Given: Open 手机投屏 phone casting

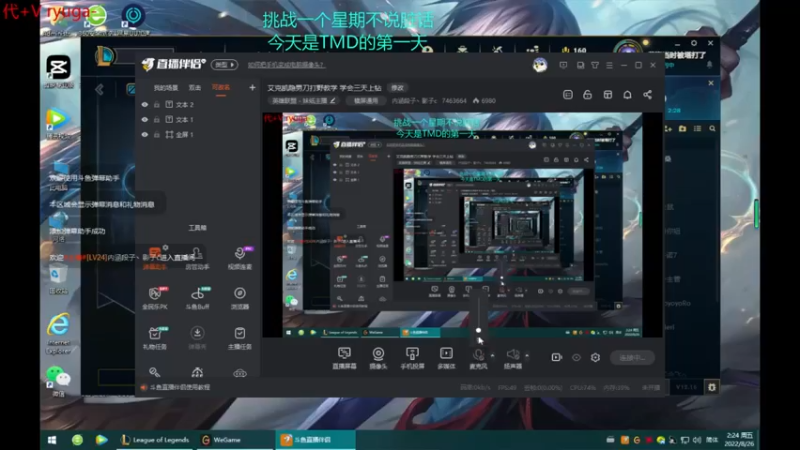Looking at the screenshot, I should point(412,358).
